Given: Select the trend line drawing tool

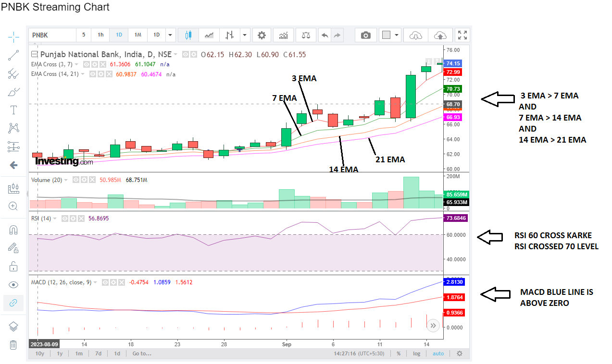Looking at the screenshot, I should tap(13, 55).
